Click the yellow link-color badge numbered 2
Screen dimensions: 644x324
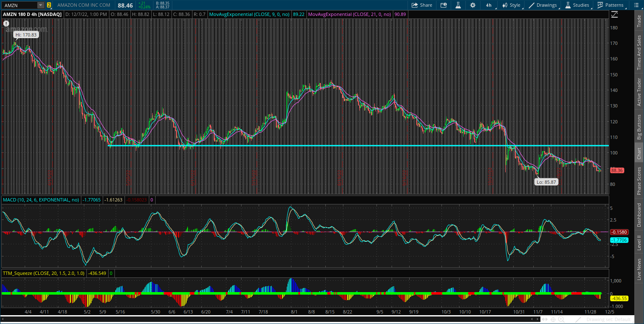(49, 5)
